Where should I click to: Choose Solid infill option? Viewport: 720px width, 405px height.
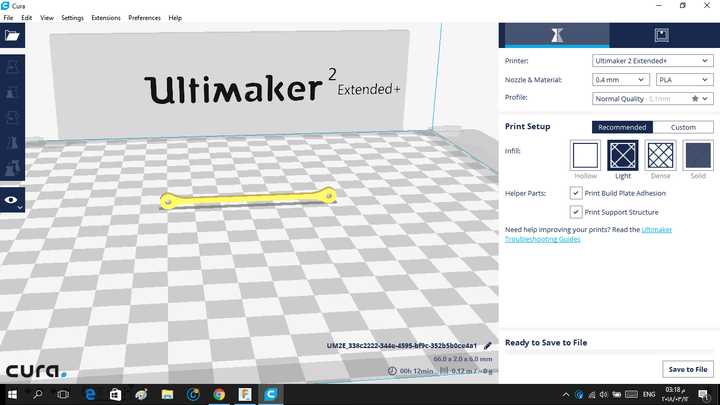[x=698, y=155]
